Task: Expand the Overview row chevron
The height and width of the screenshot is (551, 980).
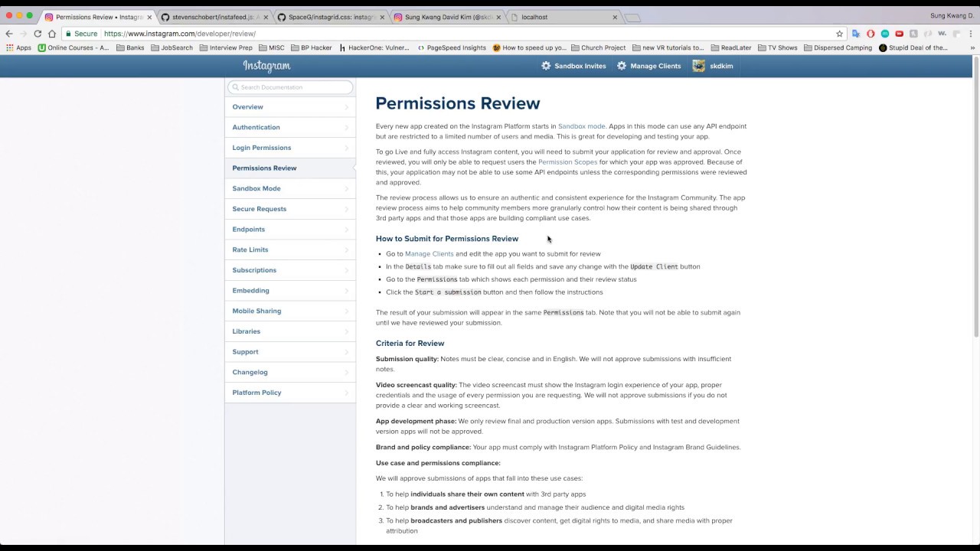Action: 347,107
